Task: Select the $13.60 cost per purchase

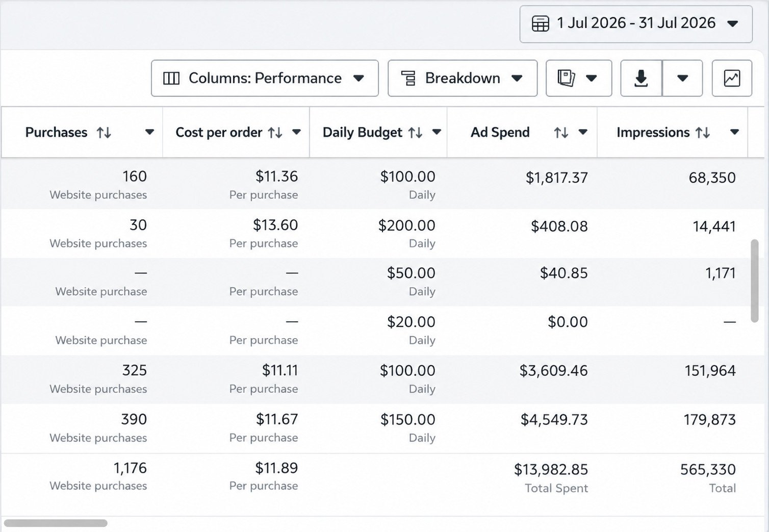Action: 275,225
